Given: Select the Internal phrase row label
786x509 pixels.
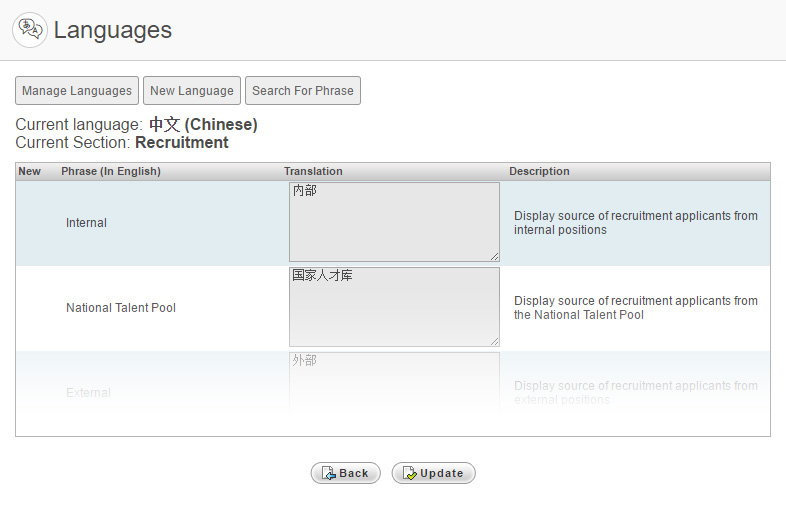Looking at the screenshot, I should pyautogui.click(x=86, y=223).
